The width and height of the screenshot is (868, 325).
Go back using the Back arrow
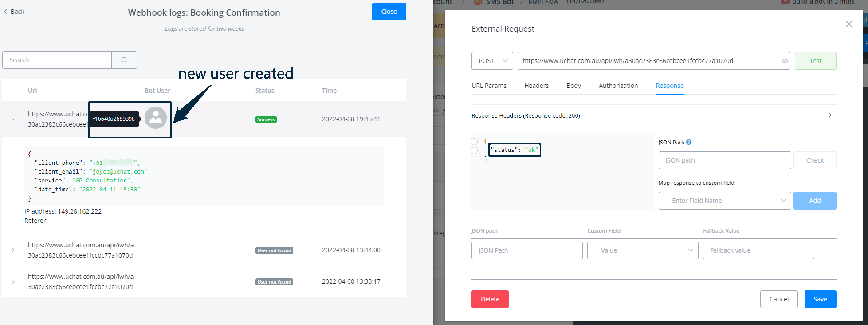click(14, 12)
